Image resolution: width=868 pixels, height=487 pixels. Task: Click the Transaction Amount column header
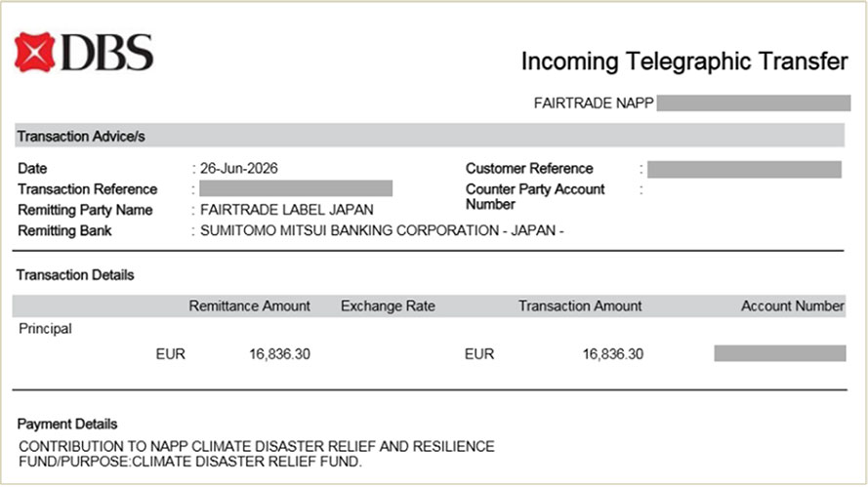[x=580, y=306]
